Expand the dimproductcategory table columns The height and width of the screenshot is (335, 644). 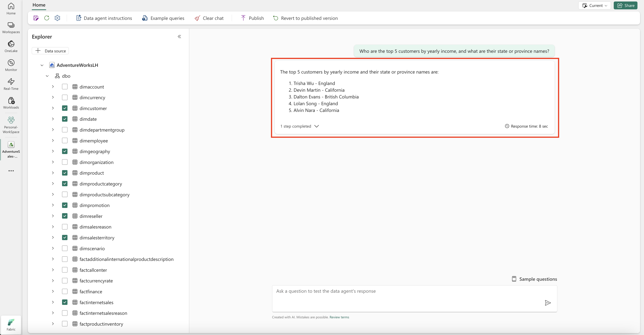(53, 184)
